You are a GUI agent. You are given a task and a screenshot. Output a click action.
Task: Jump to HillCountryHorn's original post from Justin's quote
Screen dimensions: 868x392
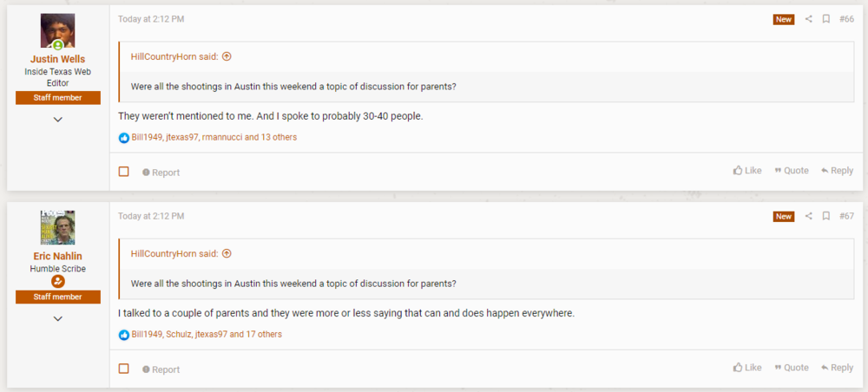point(227,57)
